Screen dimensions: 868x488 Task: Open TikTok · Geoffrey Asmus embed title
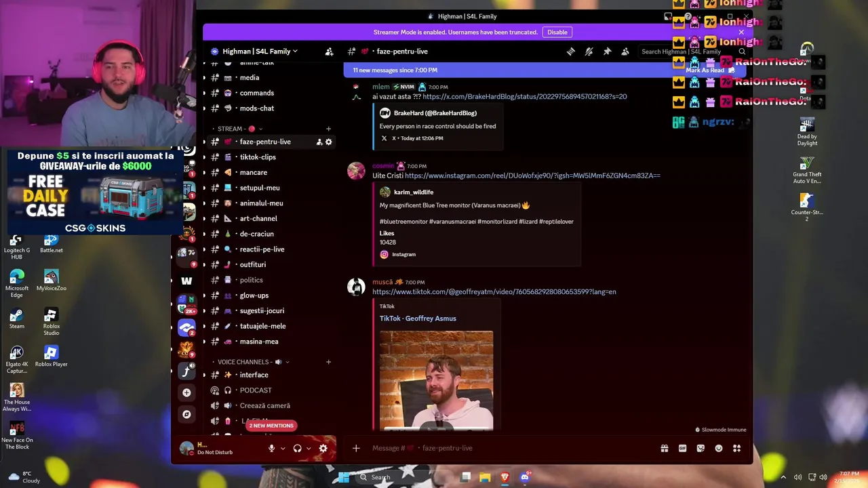(x=418, y=319)
